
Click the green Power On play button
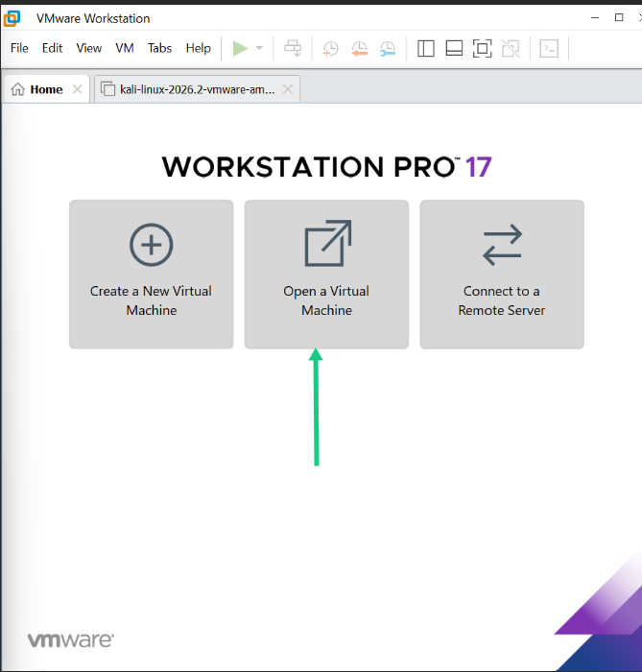point(240,48)
